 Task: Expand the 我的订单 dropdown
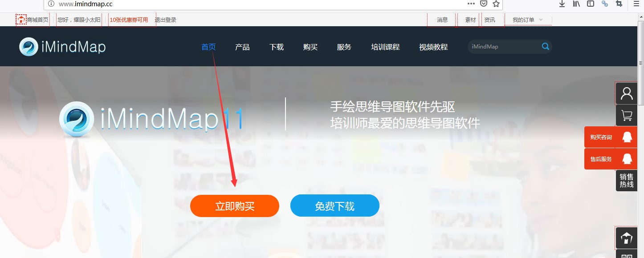tap(528, 20)
